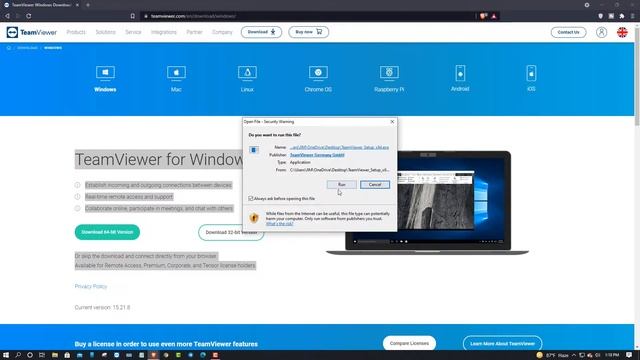Open the TeamViewer publisher link
Viewport: 640px width, 360px height.
pos(317,155)
